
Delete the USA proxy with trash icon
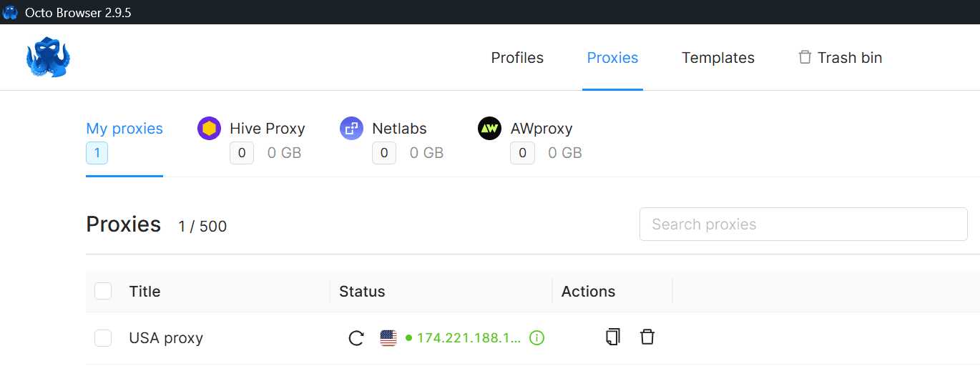click(647, 337)
